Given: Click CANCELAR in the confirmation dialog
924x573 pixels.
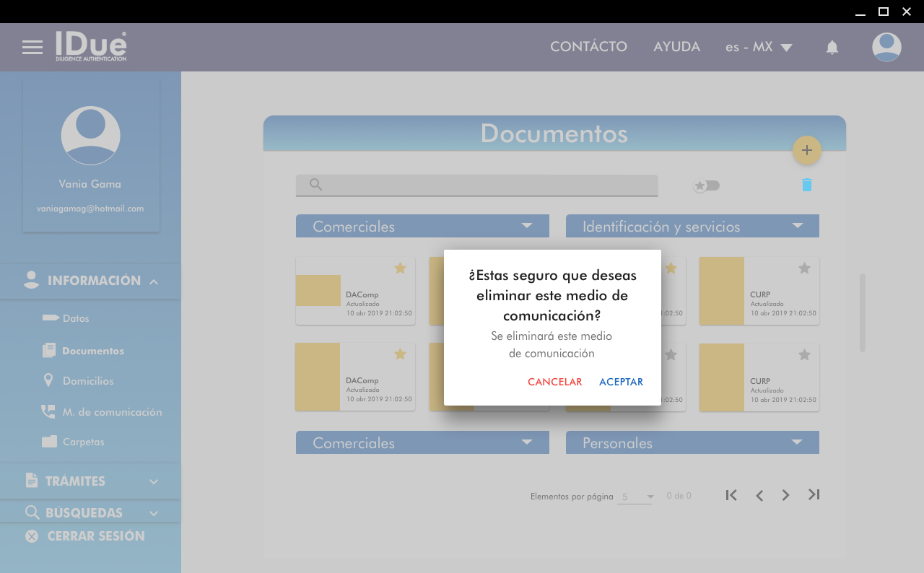Looking at the screenshot, I should point(554,382).
